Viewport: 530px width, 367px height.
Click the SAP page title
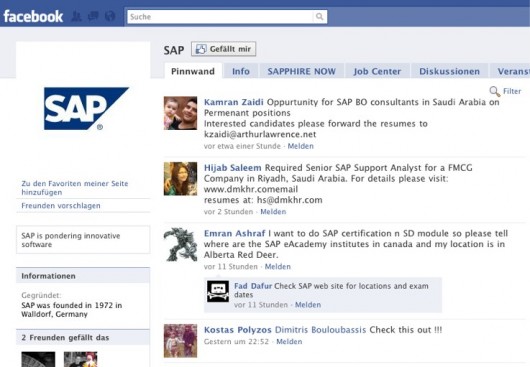(174, 50)
